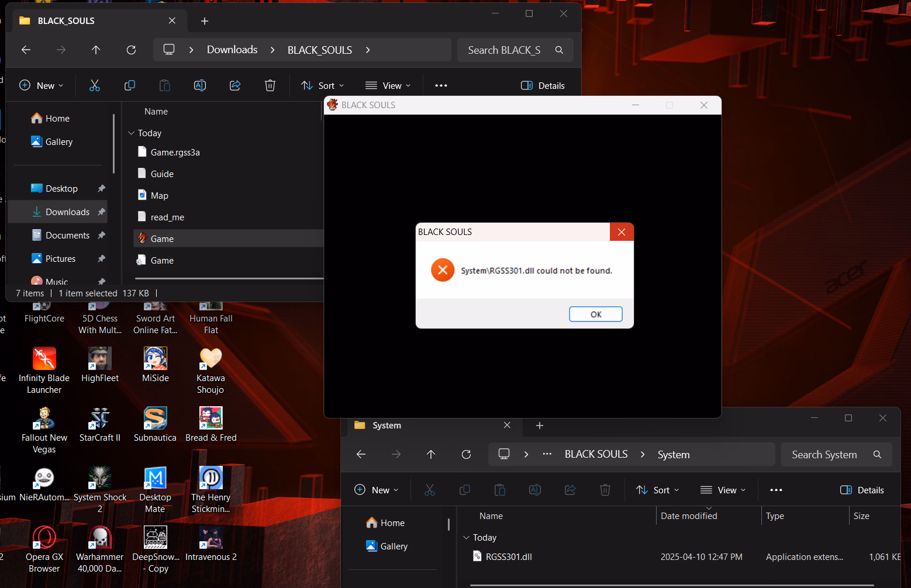Click the Delete trash icon in BLACK_SOULS window
This screenshot has height=588, width=911.
[270, 85]
